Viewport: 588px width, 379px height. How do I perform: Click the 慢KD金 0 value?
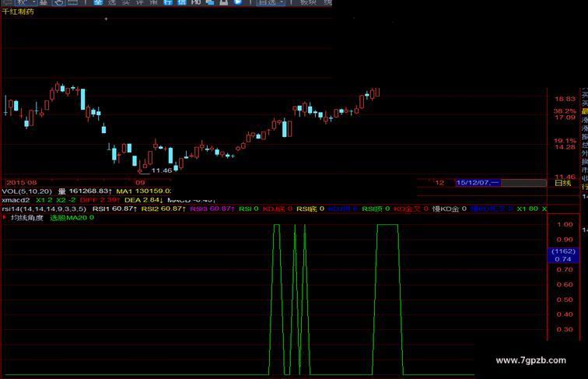[x=450, y=209]
